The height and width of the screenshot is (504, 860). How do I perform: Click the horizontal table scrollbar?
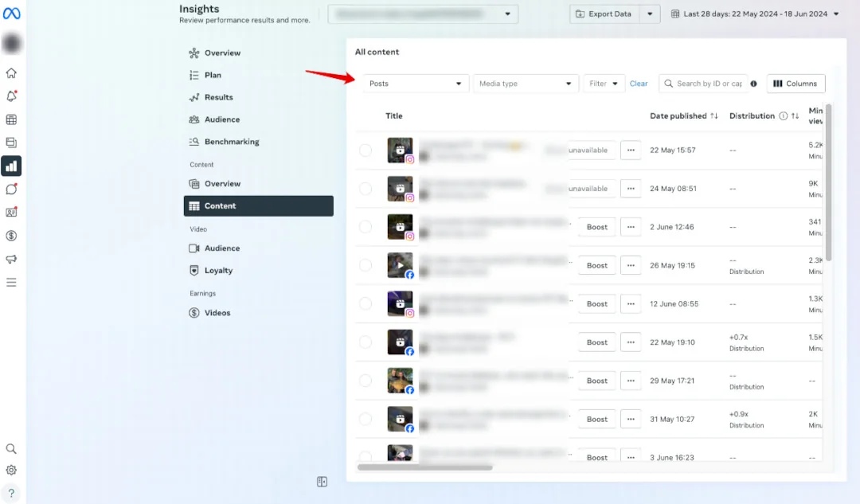[x=425, y=467]
